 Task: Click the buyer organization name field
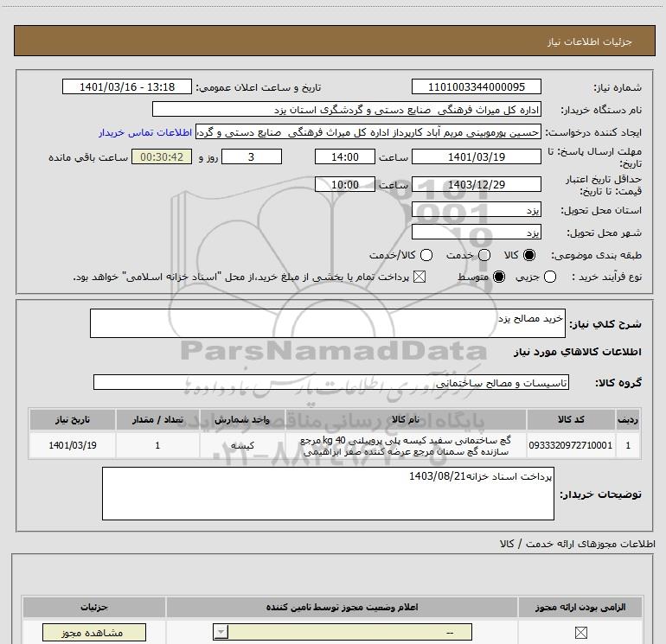[x=347, y=110]
